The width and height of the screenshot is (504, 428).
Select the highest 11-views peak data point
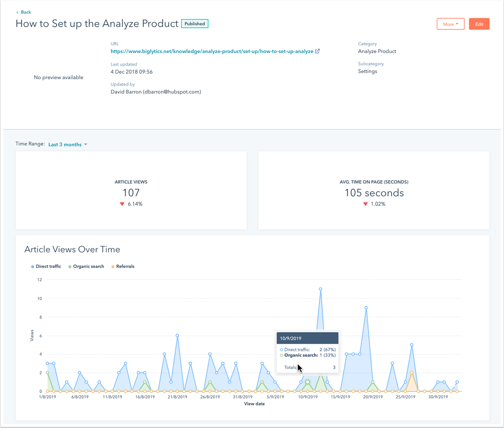pos(320,289)
